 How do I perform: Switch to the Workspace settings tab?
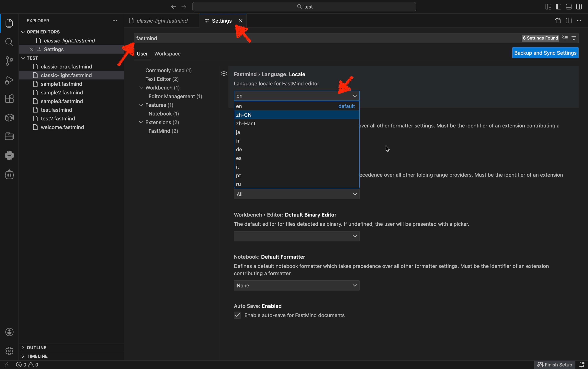pyautogui.click(x=167, y=54)
